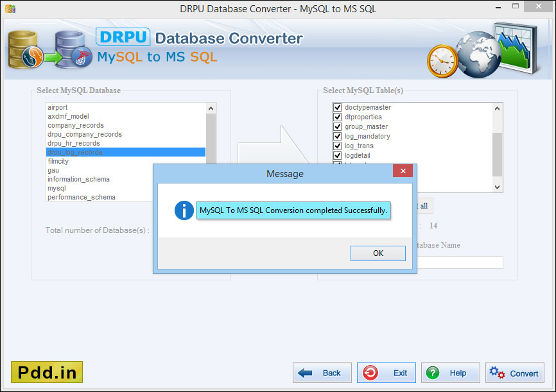Screen dimensions: 556x392
Task: Uncheck the log_mandatory table checkbox
Action: tap(338, 136)
